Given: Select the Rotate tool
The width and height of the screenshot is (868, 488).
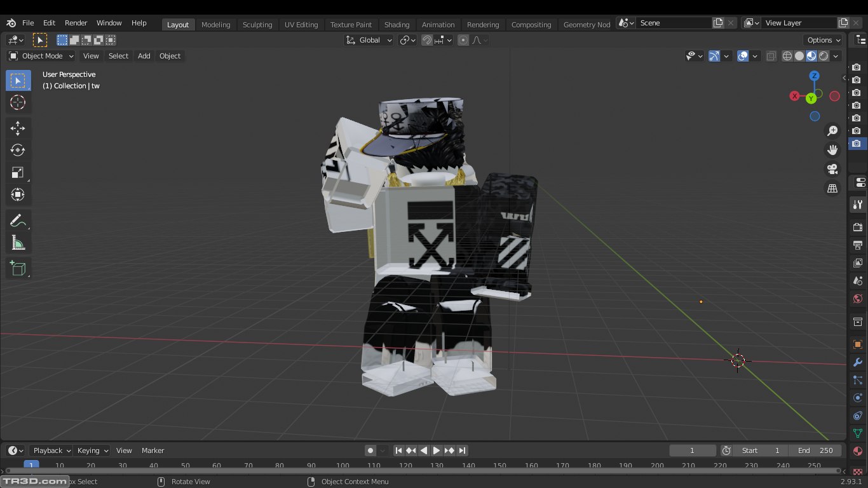Looking at the screenshot, I should point(18,150).
